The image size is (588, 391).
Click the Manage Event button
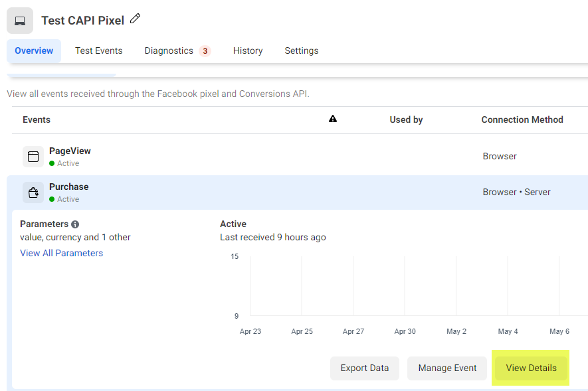click(447, 368)
